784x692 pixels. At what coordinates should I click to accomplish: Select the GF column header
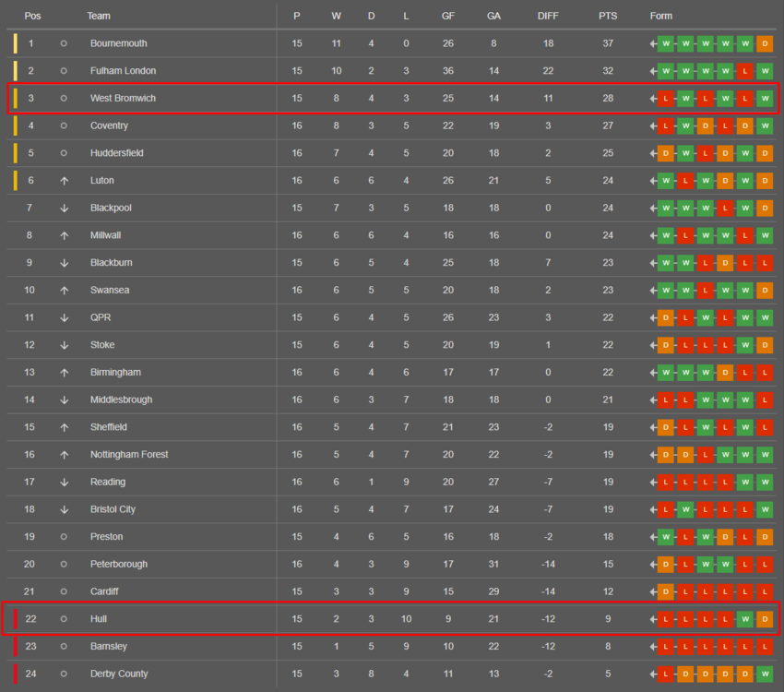coord(447,16)
